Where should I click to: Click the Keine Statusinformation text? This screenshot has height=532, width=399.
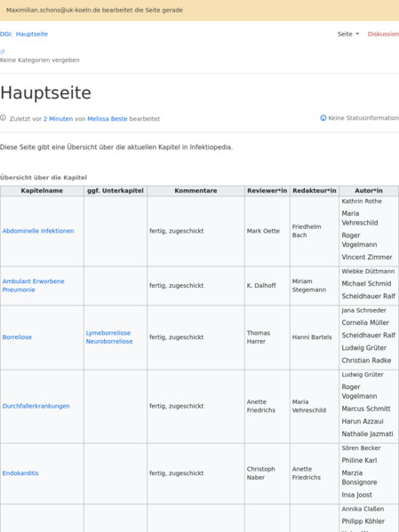363,118
